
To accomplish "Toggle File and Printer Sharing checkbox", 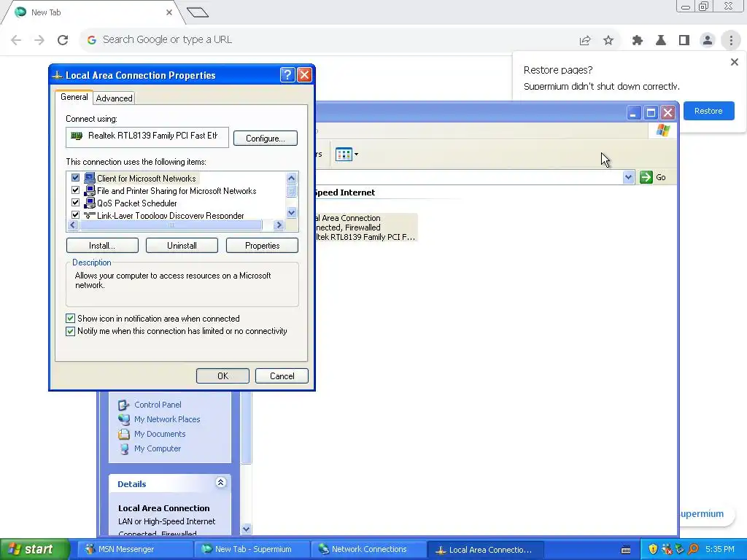I will pos(75,190).
